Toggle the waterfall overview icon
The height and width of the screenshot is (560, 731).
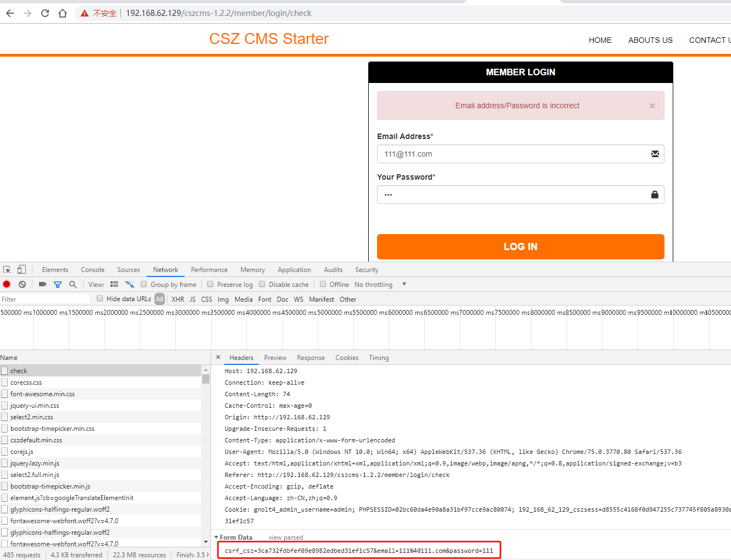(130, 284)
